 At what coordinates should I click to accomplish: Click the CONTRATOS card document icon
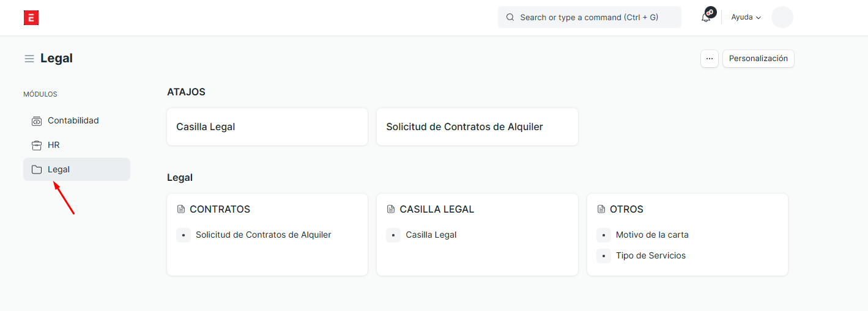click(x=181, y=210)
